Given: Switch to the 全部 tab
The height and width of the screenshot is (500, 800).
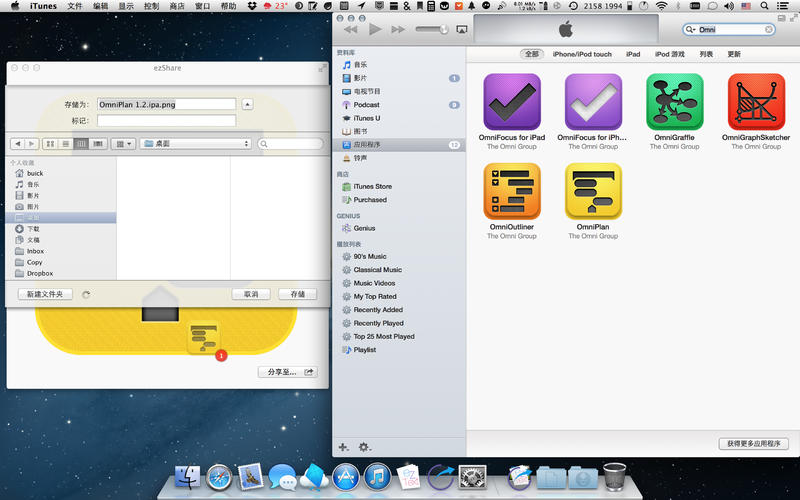Looking at the screenshot, I should tap(532, 54).
